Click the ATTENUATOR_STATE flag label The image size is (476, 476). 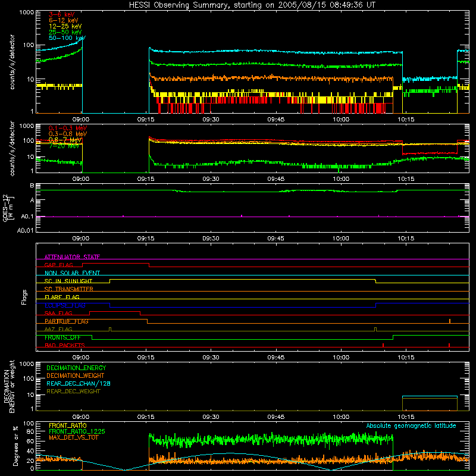(x=72, y=257)
